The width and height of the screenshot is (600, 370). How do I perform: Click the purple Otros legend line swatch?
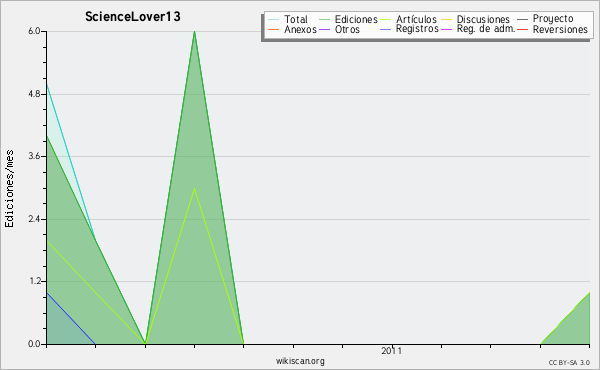click(x=324, y=30)
